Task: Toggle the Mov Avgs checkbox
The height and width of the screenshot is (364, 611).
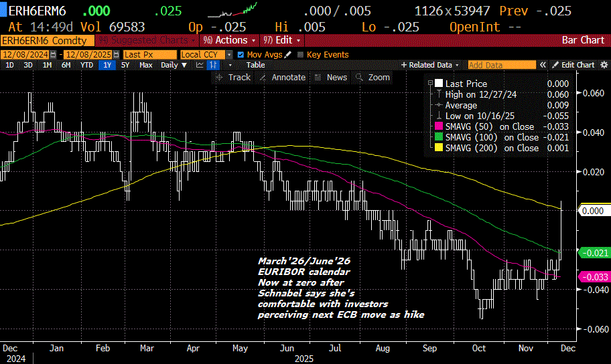Action: click(241, 55)
